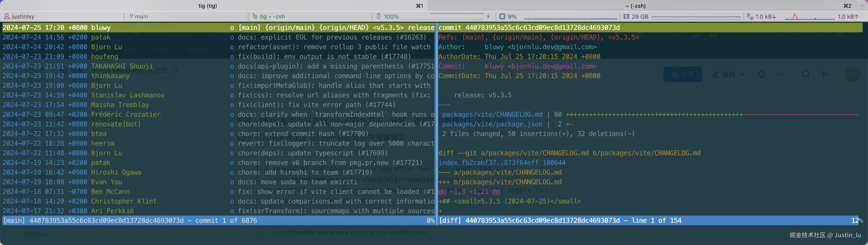
Task: Select Ben McCann fix show error commit
Action: point(218,191)
